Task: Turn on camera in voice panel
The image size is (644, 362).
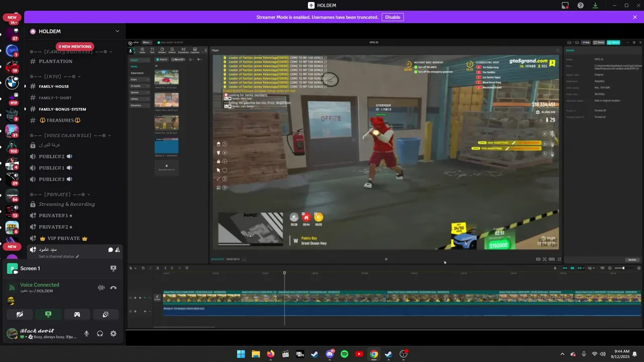Action: tap(20, 314)
